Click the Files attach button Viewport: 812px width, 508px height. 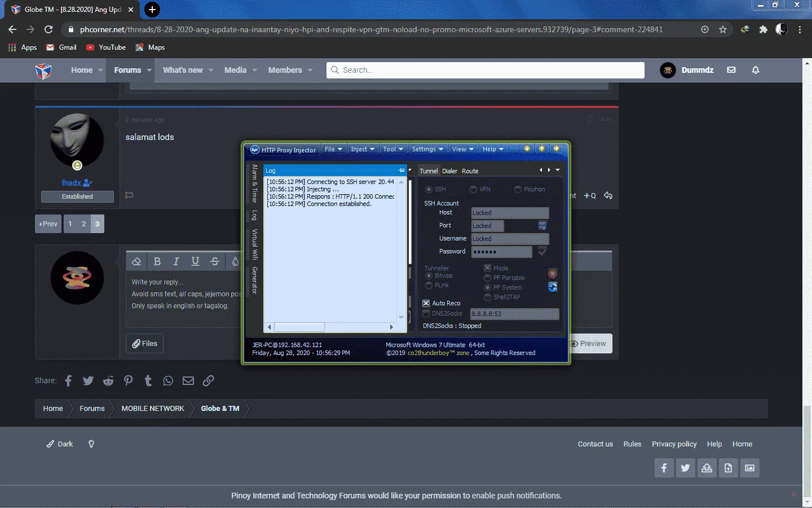[x=145, y=343]
